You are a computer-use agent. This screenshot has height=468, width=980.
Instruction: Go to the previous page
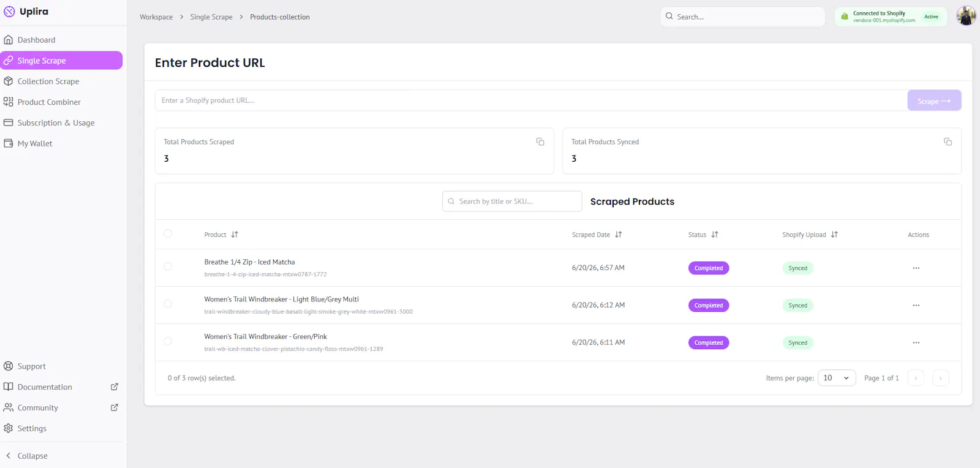coord(916,378)
